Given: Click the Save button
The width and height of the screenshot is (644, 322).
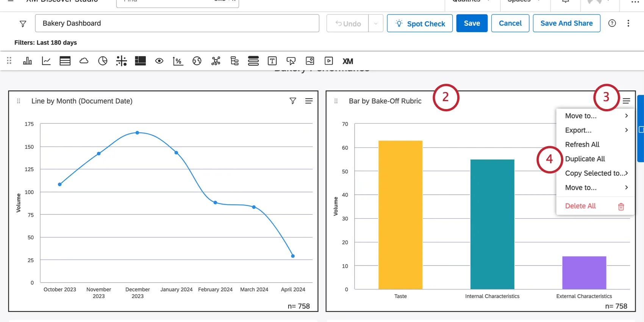Looking at the screenshot, I should (472, 23).
